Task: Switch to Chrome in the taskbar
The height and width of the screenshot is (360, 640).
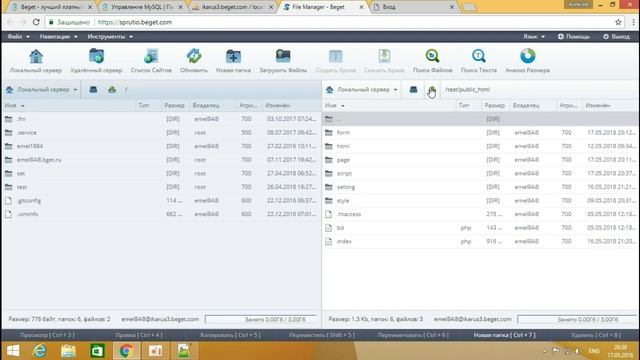Action: coord(126,351)
